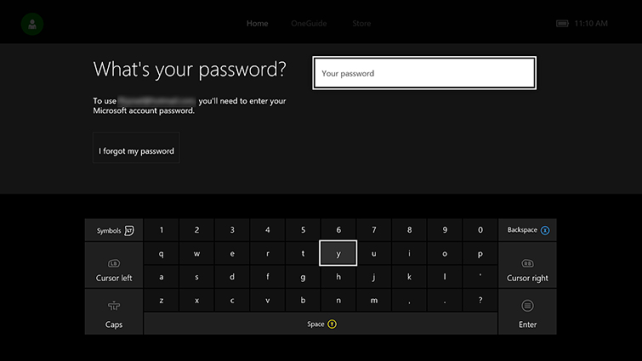Viewport: 642px width, 361px height.
Task: Open the OneGuide tab
Action: tap(309, 23)
